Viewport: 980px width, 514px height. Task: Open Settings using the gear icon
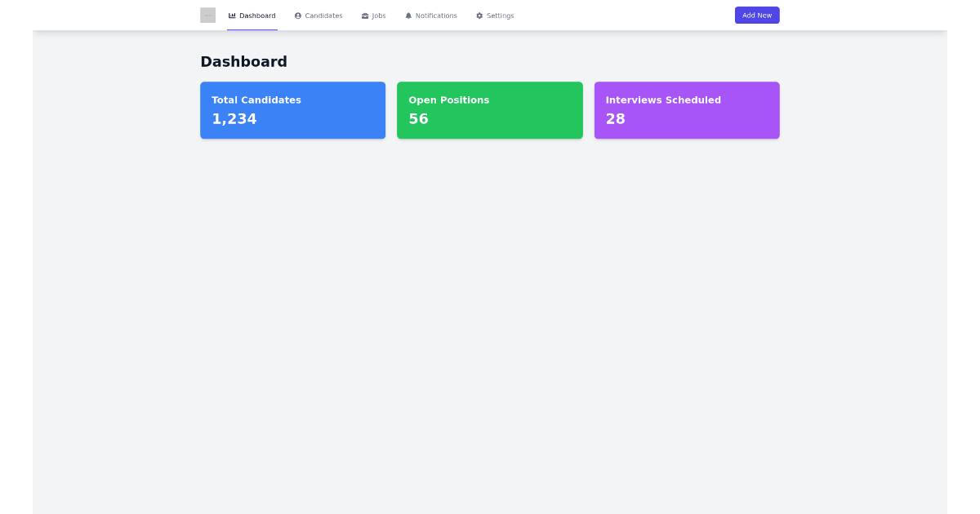tap(479, 16)
